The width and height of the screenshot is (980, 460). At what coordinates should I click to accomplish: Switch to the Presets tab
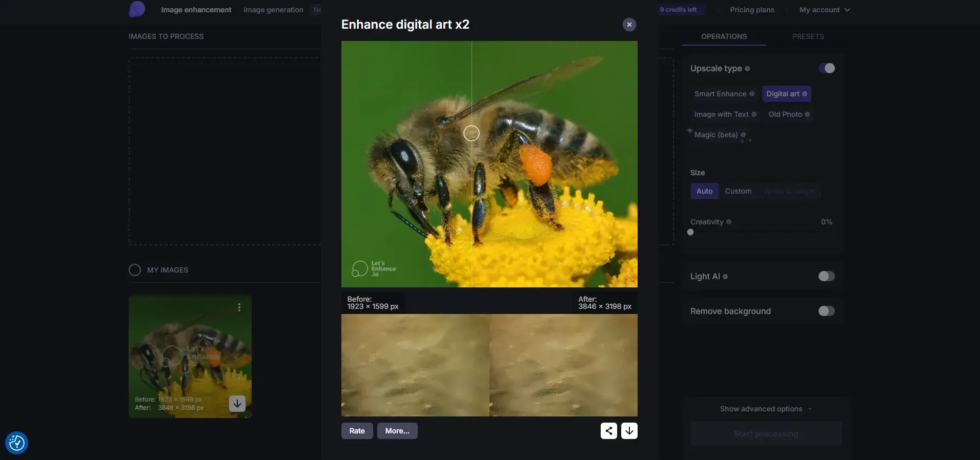808,36
